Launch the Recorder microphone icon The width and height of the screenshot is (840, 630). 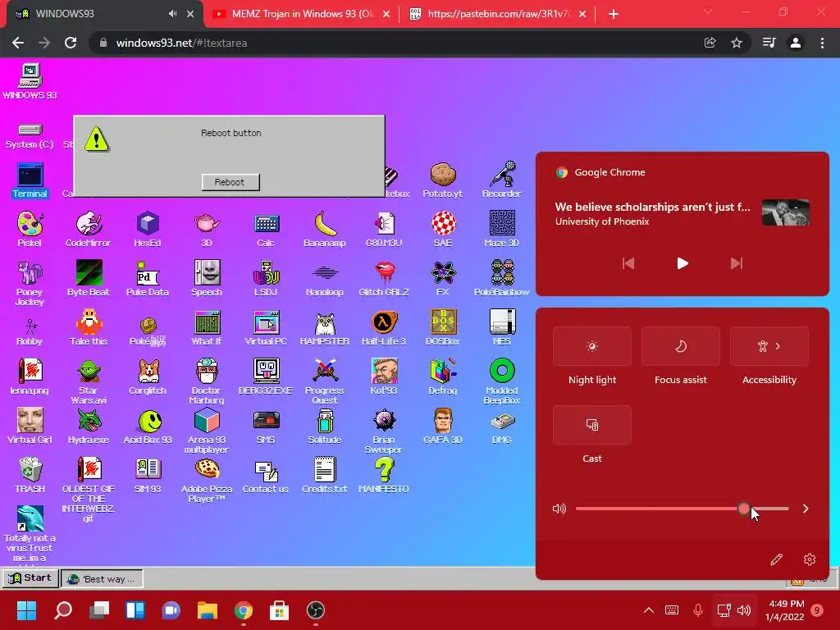point(502,180)
